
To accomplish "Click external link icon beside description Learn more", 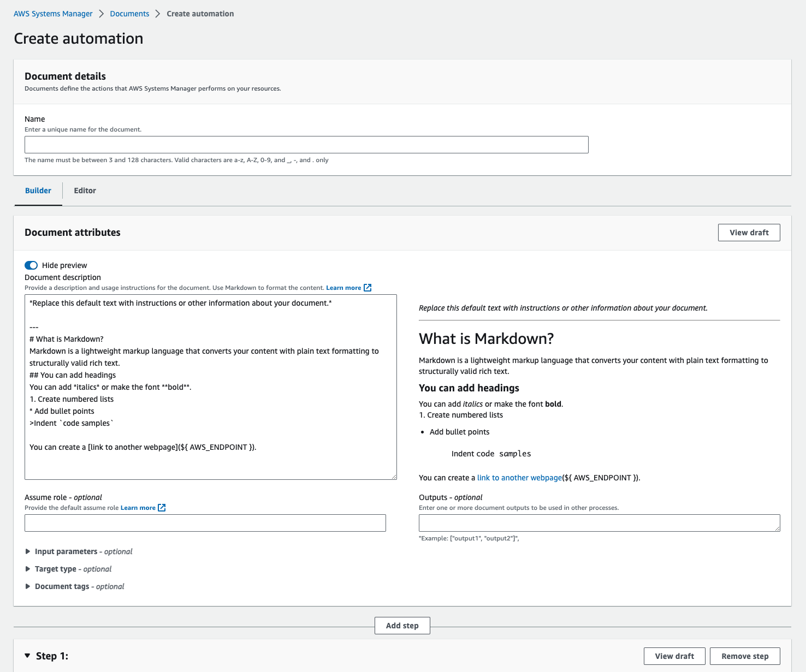I will pos(368,288).
